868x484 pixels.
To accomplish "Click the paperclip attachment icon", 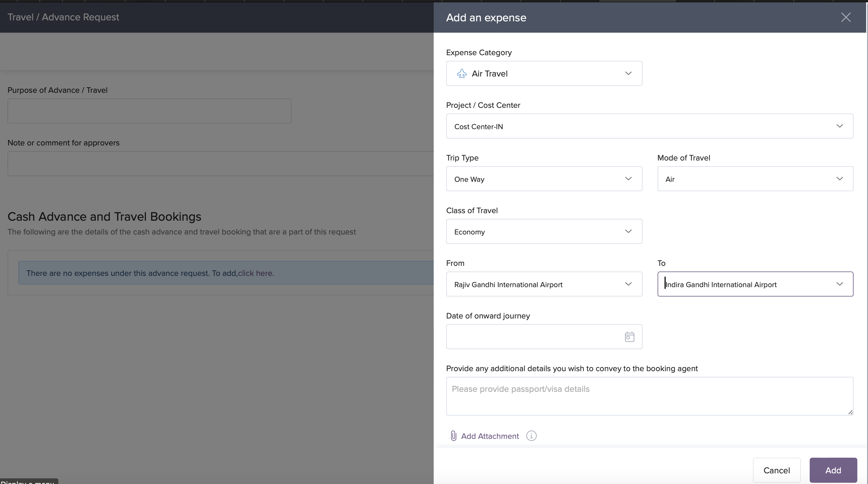I will tap(453, 436).
